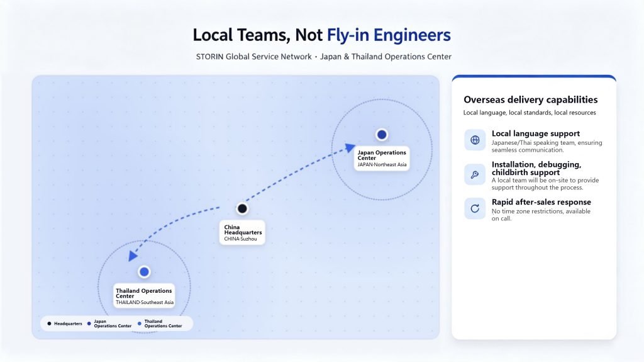Click the refresh icon beside Rapid after-sales response

[x=475, y=208]
